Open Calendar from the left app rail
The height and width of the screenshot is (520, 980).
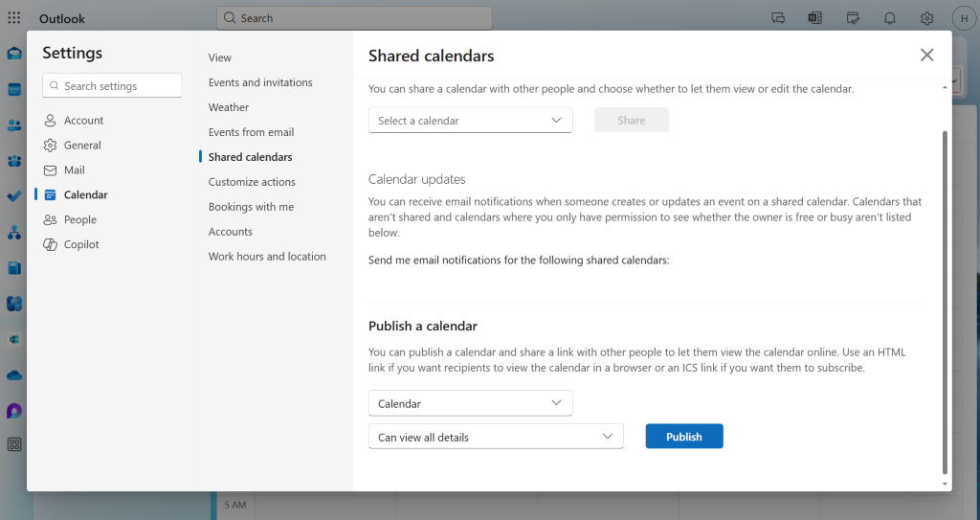(x=13, y=89)
